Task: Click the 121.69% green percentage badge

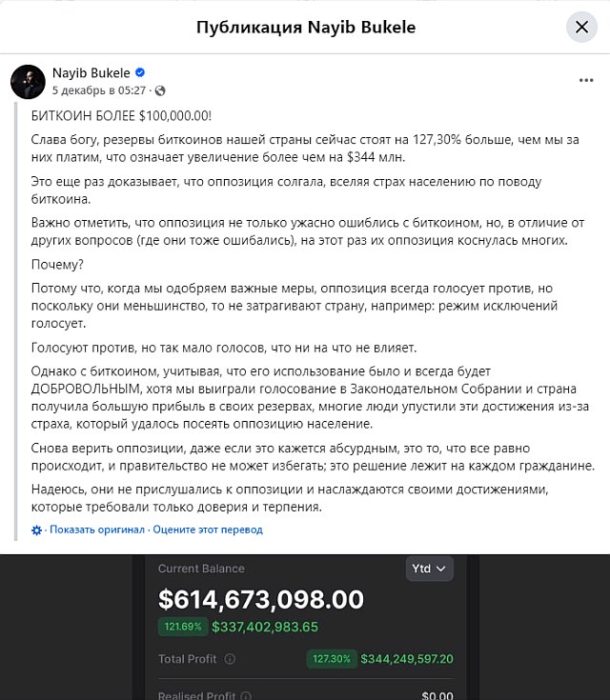Action: [x=183, y=627]
